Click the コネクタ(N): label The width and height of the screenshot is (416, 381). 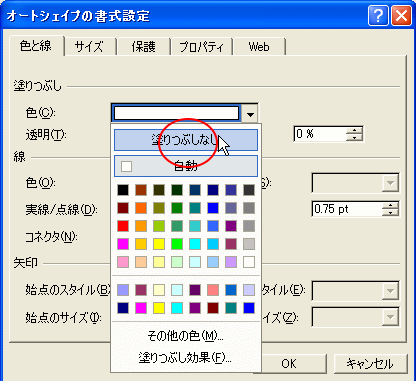(x=52, y=237)
